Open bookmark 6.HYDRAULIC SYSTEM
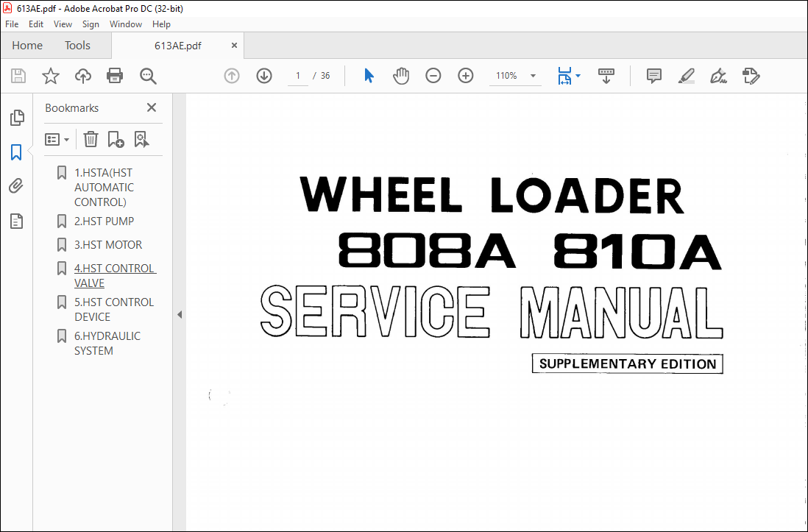 107,344
